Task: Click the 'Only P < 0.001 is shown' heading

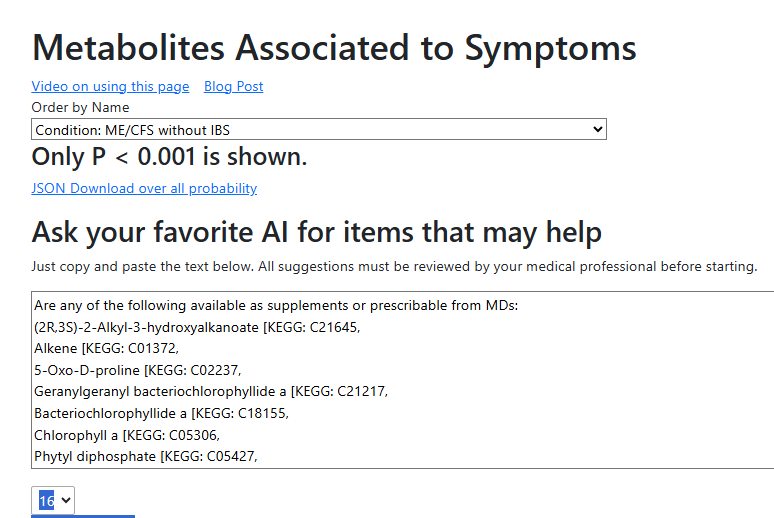Action: pos(169,157)
